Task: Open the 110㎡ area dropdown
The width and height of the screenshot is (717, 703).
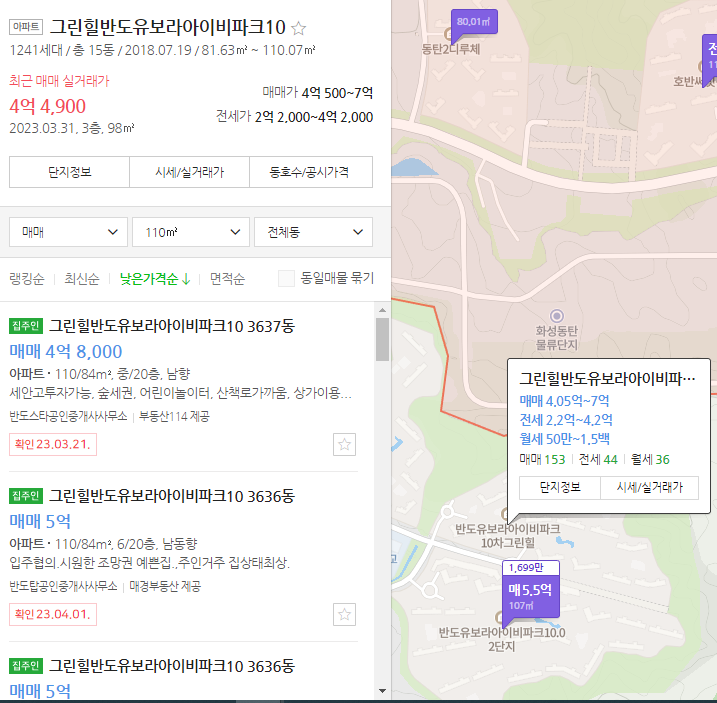Action: coord(191,232)
